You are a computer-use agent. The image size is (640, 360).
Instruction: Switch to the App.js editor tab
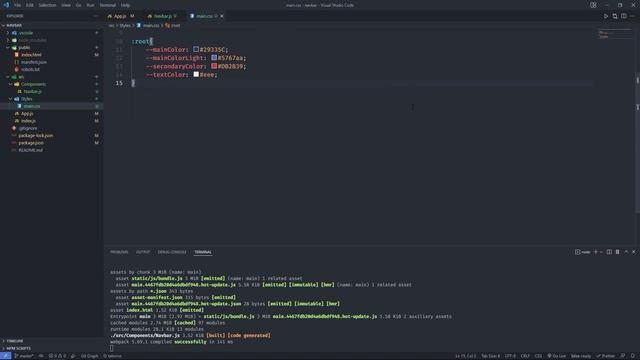point(121,16)
